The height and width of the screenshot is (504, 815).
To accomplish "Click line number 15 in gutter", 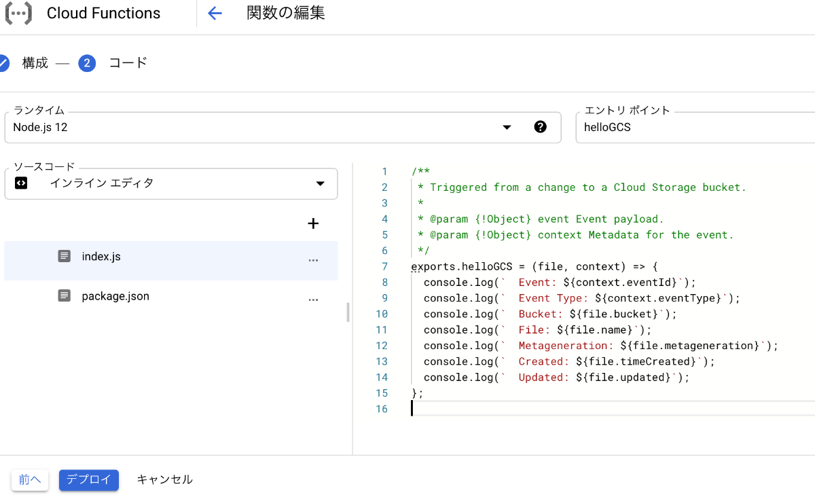I will point(382,393).
